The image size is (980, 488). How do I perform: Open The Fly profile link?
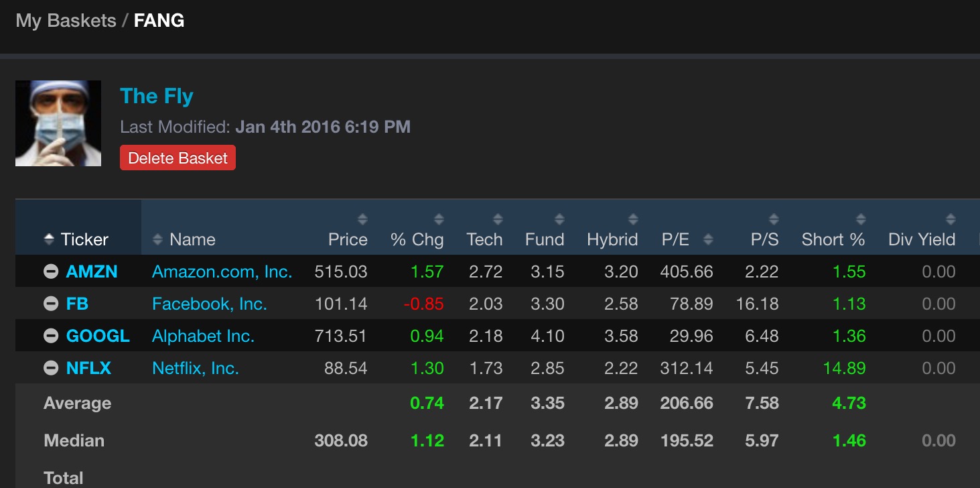click(157, 96)
